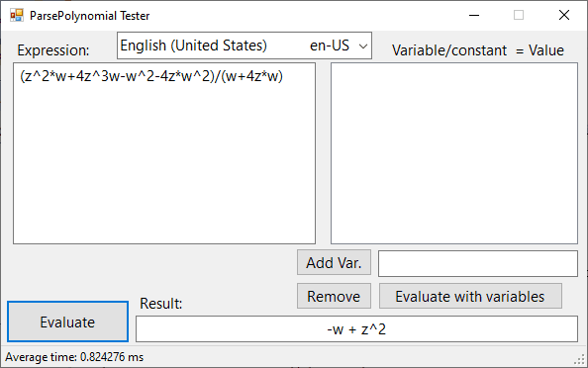
Task: Open the language dropdown arrow
Action: point(362,46)
